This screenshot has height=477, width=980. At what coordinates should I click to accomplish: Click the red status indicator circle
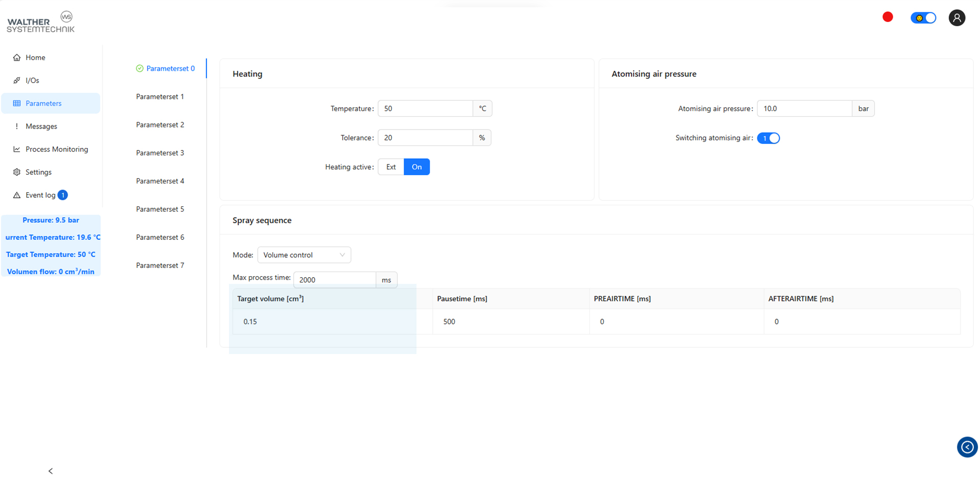click(x=888, y=17)
